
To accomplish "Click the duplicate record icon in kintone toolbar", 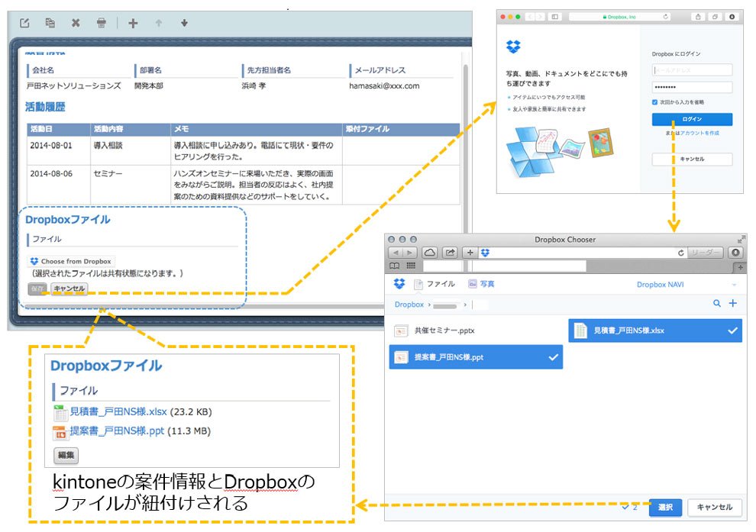I will pyautogui.click(x=50, y=23).
